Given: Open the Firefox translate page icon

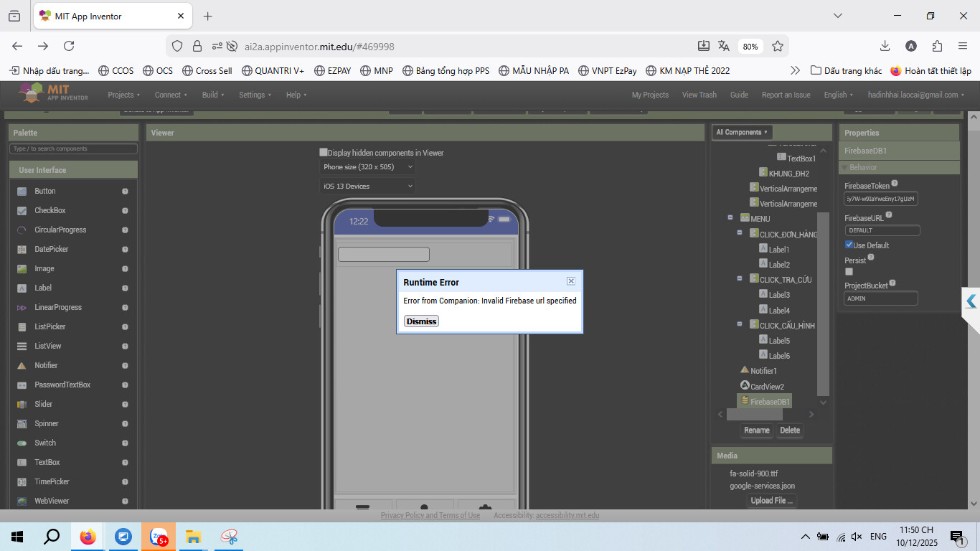Looking at the screenshot, I should (724, 47).
